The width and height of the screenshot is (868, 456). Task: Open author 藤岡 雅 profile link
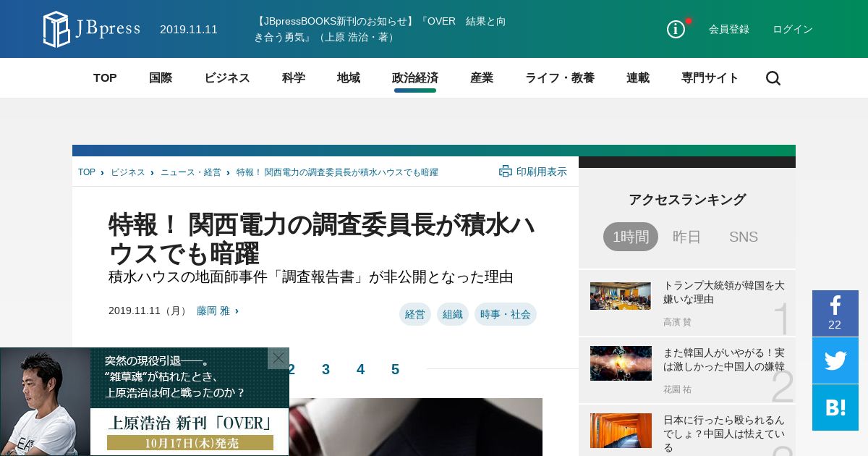213,311
